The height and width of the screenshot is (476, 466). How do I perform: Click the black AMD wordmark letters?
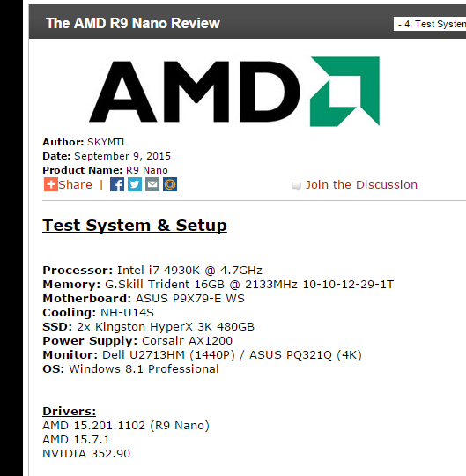(195, 92)
